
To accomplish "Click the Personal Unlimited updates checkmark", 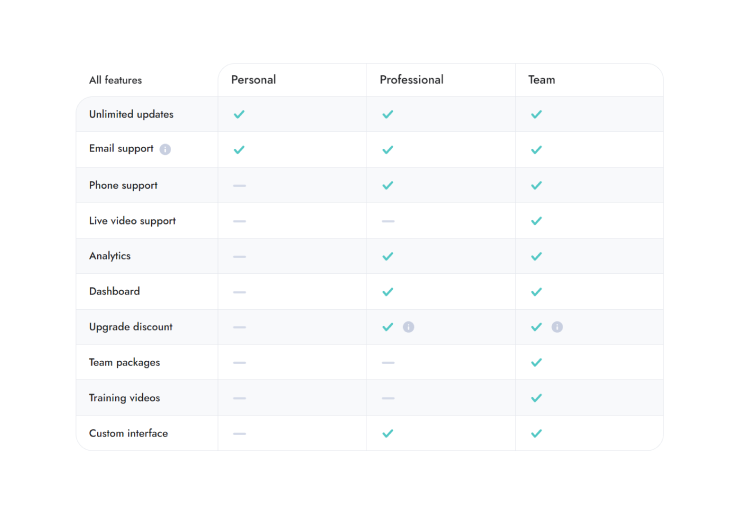I will point(239,114).
